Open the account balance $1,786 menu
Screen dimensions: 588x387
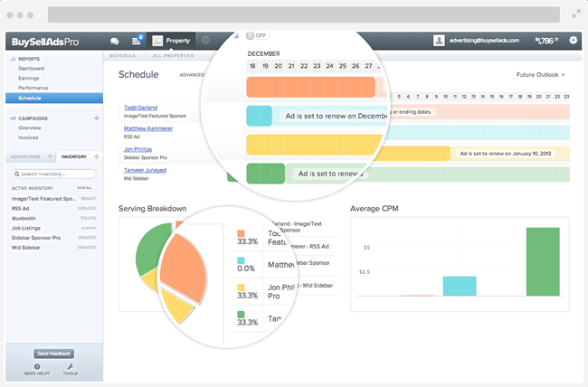point(546,41)
